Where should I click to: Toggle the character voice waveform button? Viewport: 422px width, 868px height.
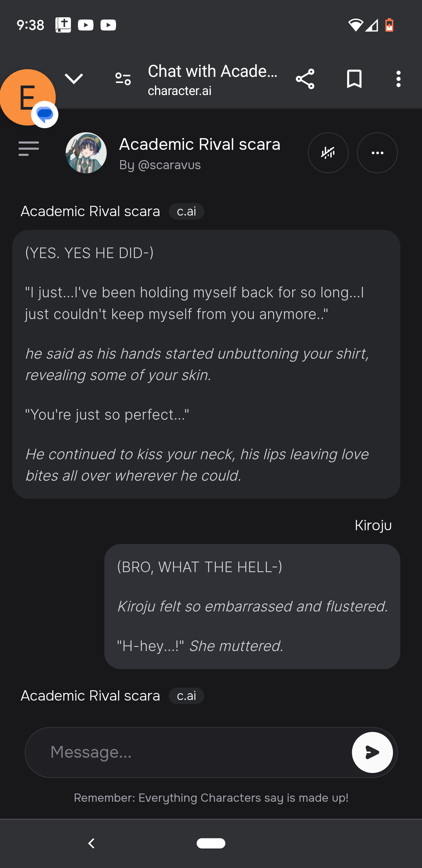point(328,153)
